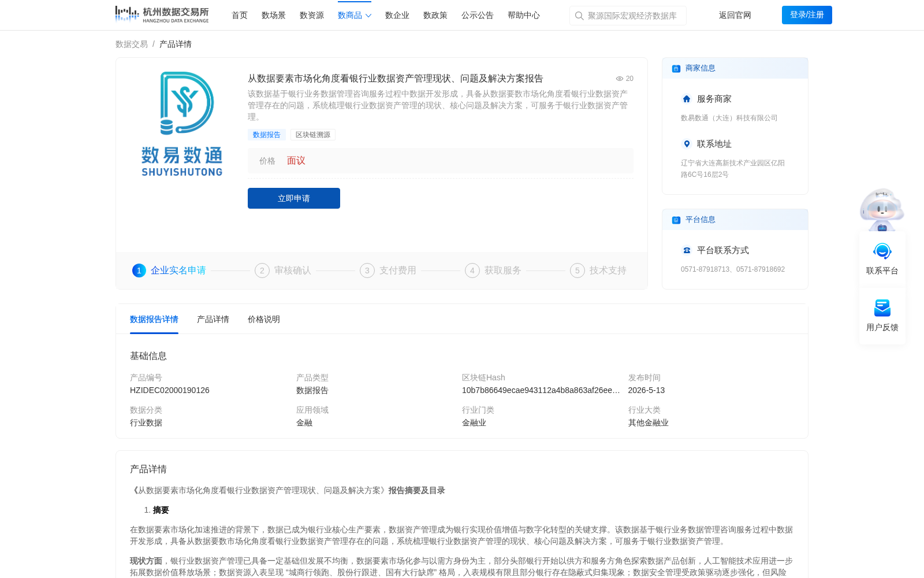Open 公示公告 navigation item
This screenshot has width=924, height=578.
(478, 15)
